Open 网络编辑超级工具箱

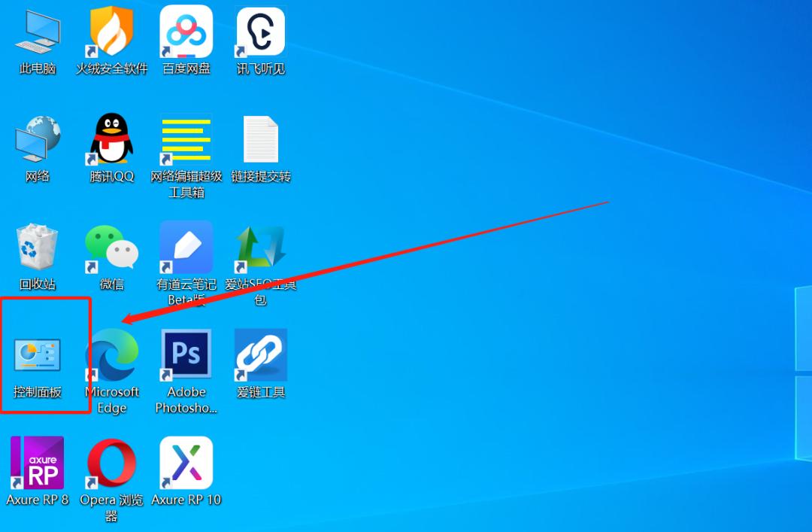click(185, 139)
